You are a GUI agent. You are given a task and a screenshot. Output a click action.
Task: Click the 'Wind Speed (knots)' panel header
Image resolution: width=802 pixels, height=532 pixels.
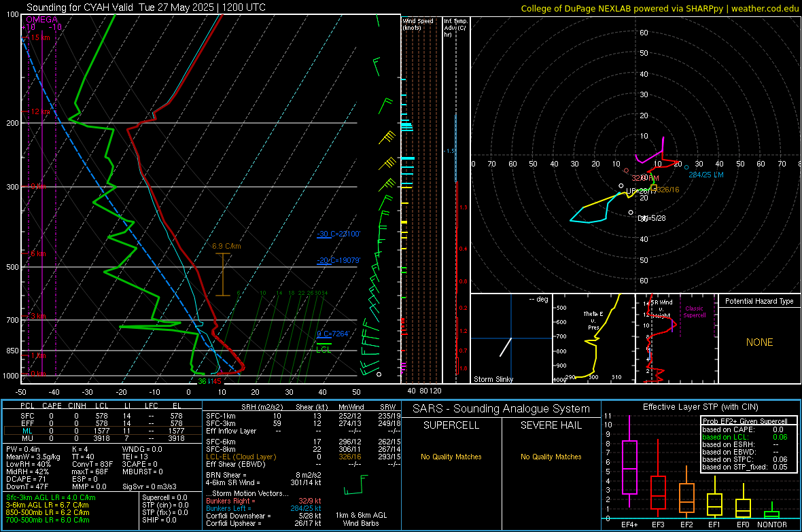click(x=417, y=24)
